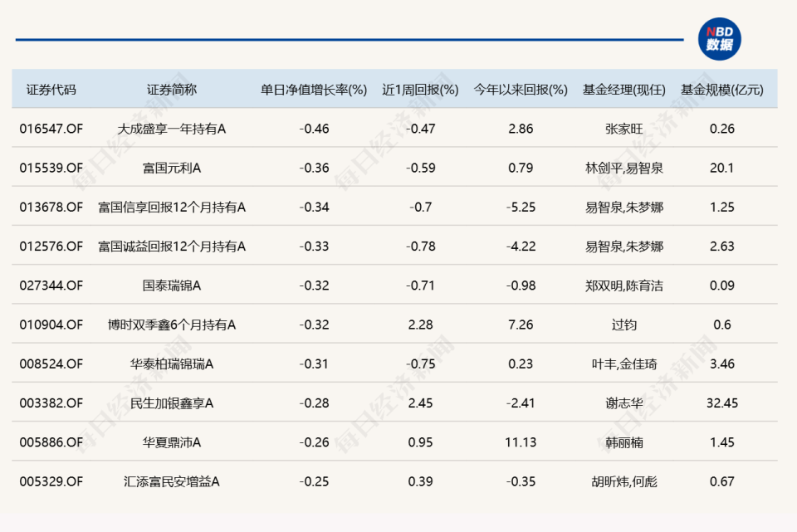Click fund code 015539.OF

click(51, 168)
